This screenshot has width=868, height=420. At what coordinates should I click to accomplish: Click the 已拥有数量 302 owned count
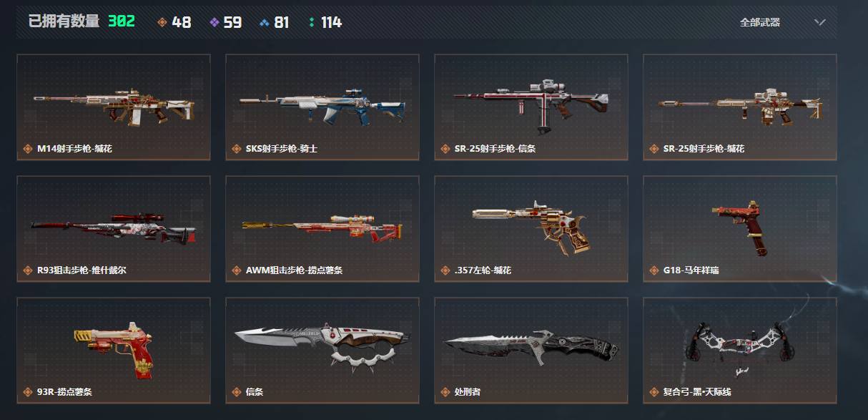tap(82, 21)
